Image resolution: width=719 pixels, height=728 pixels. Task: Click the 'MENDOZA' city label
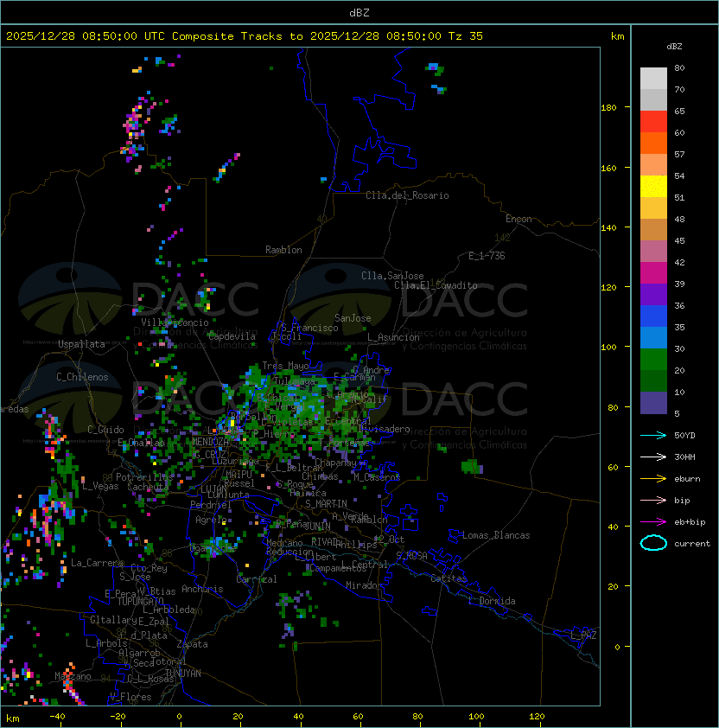click(x=210, y=441)
